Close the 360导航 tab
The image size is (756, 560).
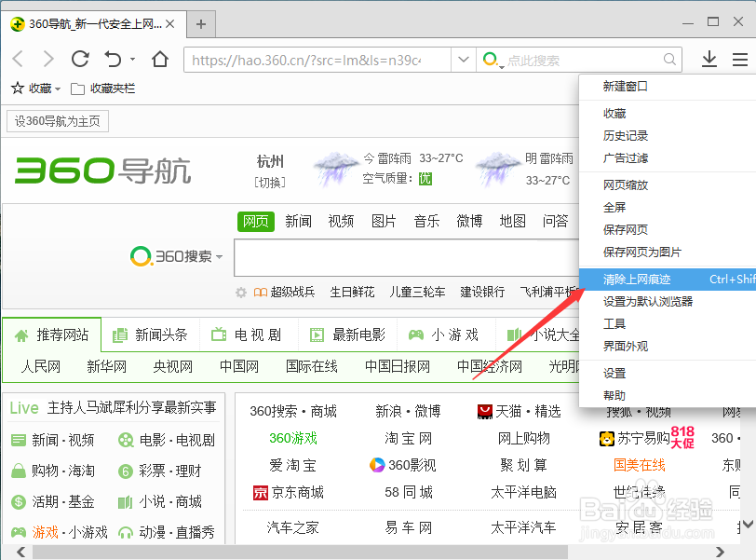pos(170,23)
